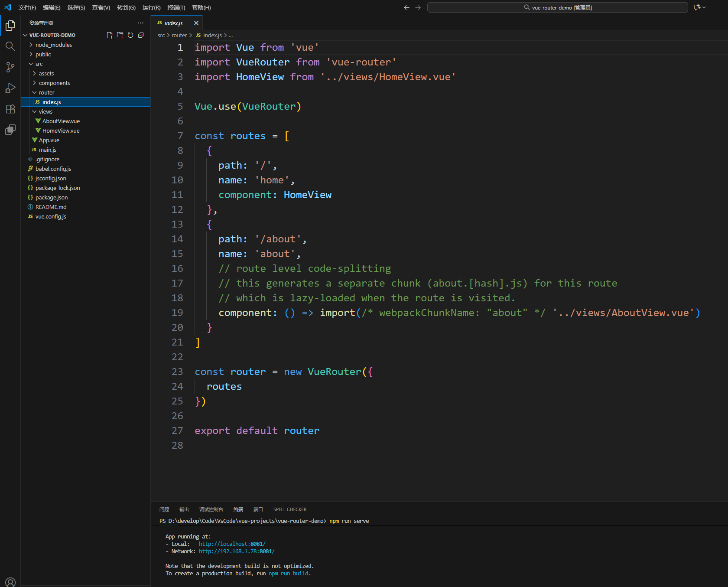Open the 选择(S) menu

coord(76,7)
